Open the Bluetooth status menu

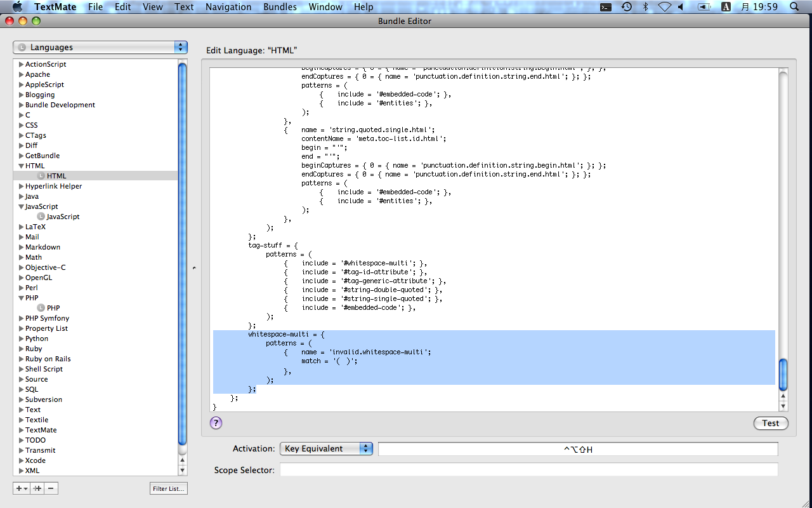[x=646, y=7]
